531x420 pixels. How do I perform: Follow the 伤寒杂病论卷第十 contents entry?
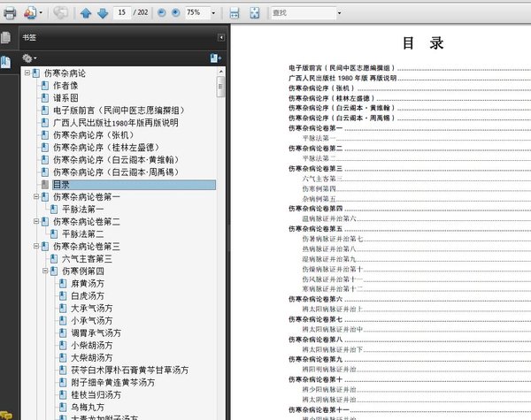[316, 379]
